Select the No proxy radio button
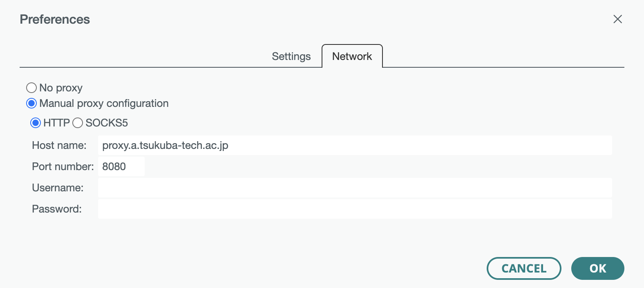The width and height of the screenshot is (644, 288). (x=31, y=88)
